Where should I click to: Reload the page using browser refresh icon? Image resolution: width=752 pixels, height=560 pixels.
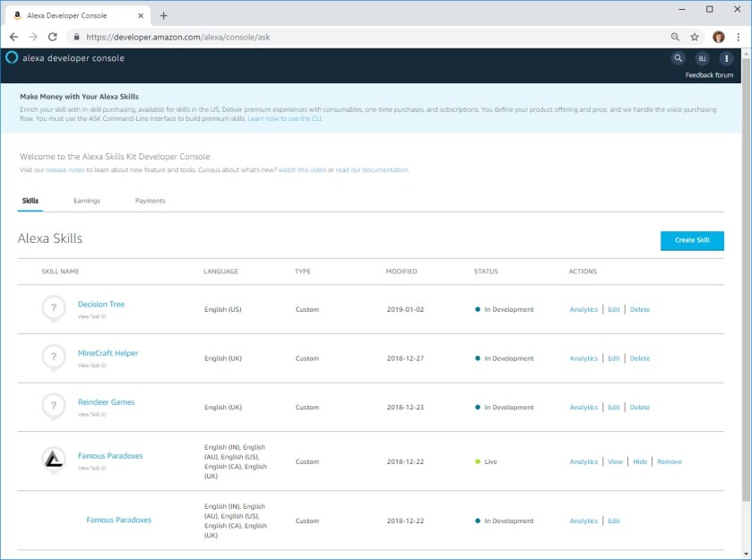click(52, 37)
